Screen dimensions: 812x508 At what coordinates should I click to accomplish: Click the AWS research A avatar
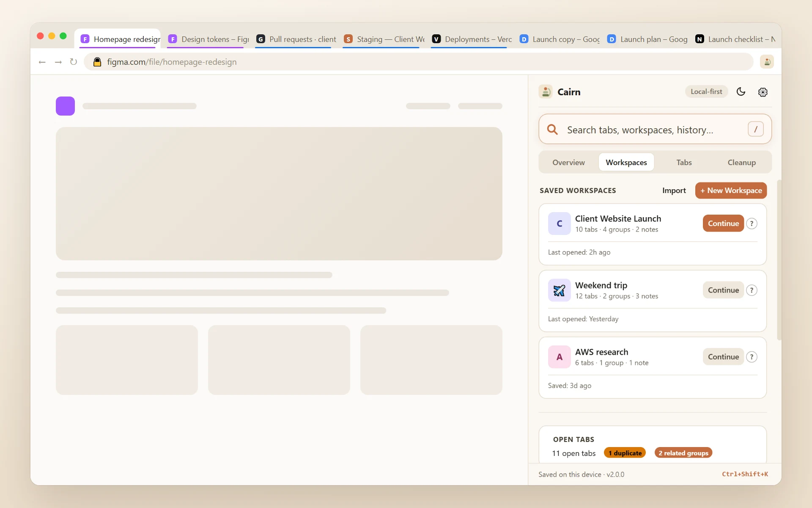tap(559, 357)
